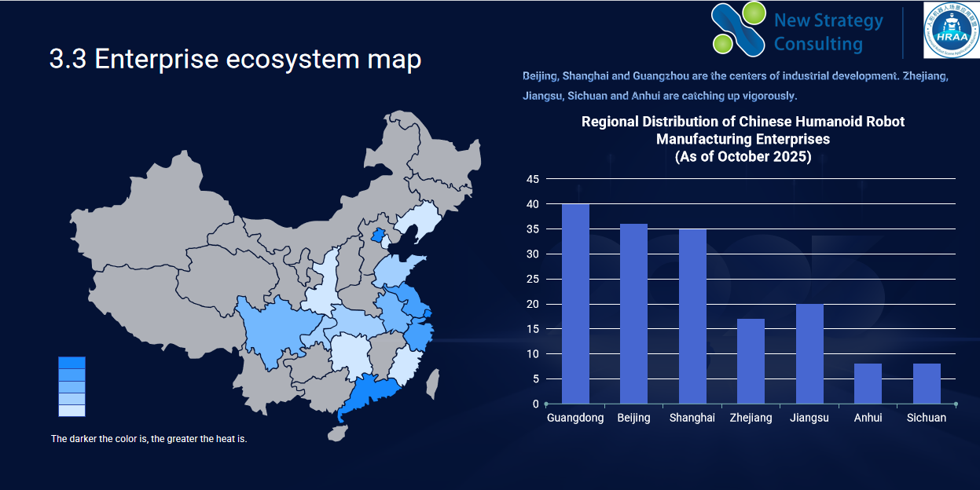The width and height of the screenshot is (980, 490).
Task: Click the New Strategy Consulting logo icon
Action: [738, 29]
